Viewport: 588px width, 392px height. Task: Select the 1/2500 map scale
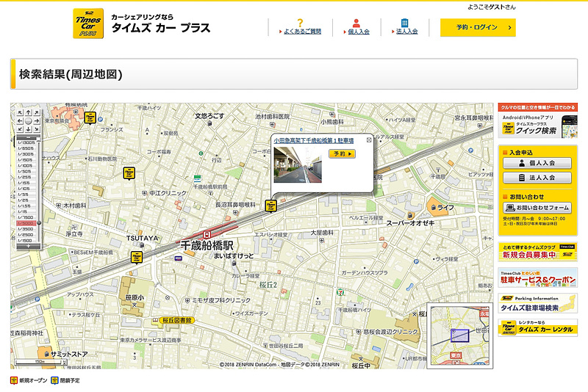[26, 235]
